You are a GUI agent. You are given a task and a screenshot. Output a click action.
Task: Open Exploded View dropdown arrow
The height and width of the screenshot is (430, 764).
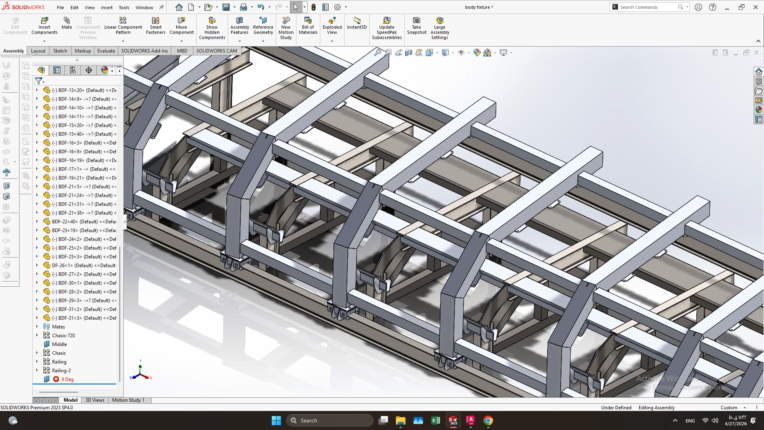pos(332,41)
